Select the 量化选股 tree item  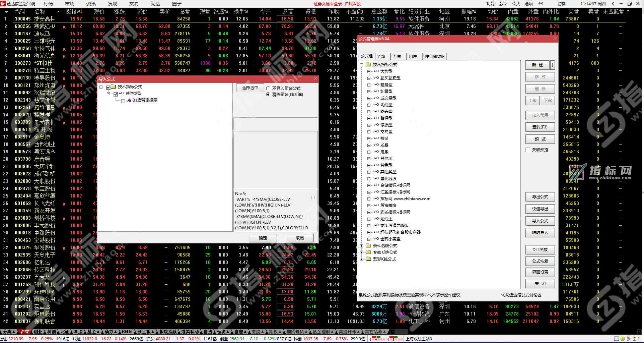pos(388,179)
